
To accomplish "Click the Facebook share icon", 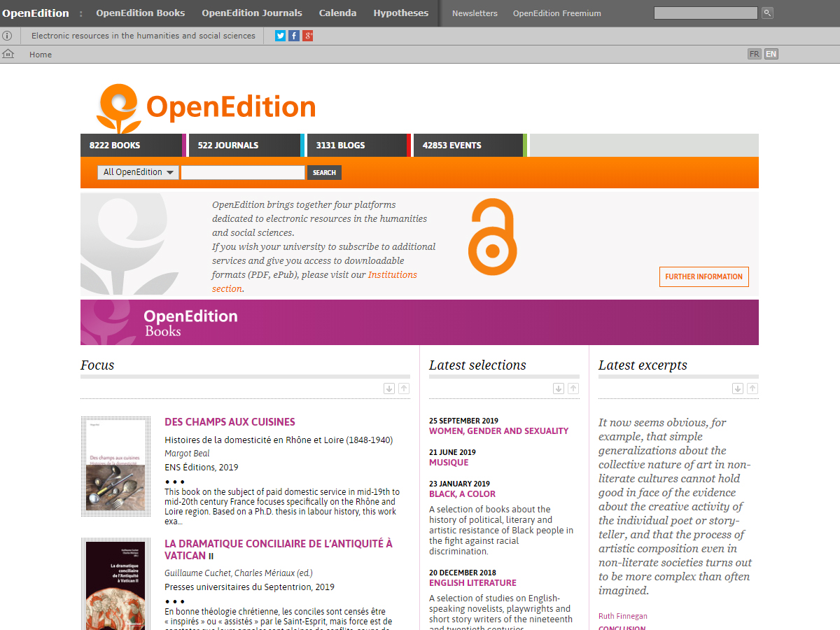I will [294, 36].
